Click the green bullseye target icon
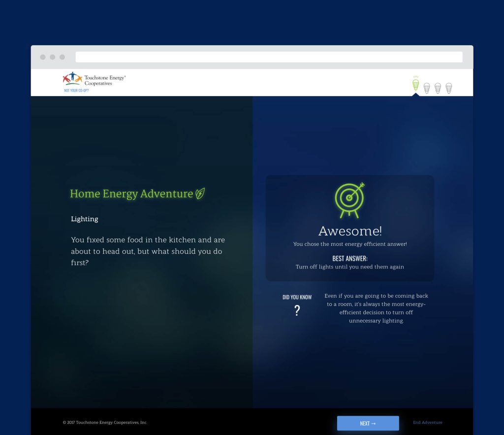Viewport: 504px width, 435px height. click(350, 200)
